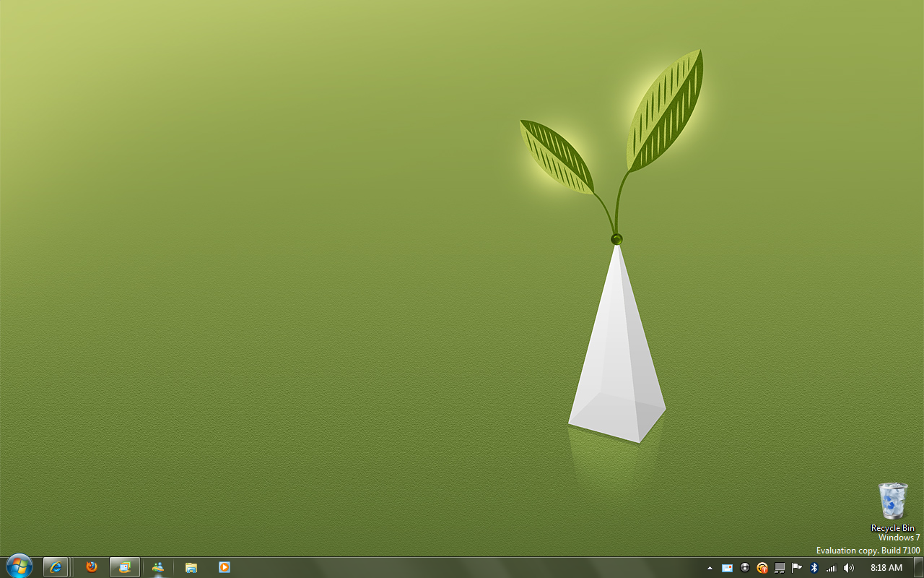Expand the hidden notification icons arrow
This screenshot has width=924, height=578.
click(710, 568)
